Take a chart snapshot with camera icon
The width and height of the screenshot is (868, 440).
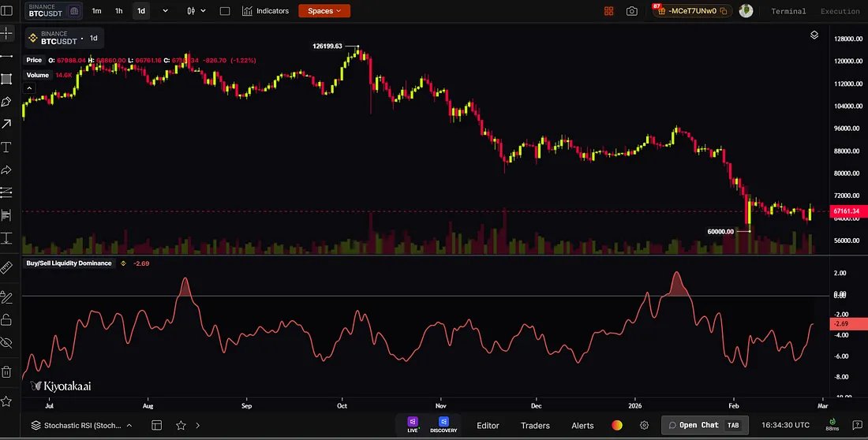point(631,11)
